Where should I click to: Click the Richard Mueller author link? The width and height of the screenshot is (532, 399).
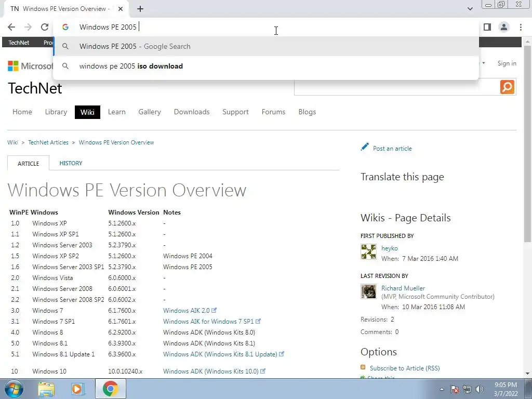click(x=403, y=288)
